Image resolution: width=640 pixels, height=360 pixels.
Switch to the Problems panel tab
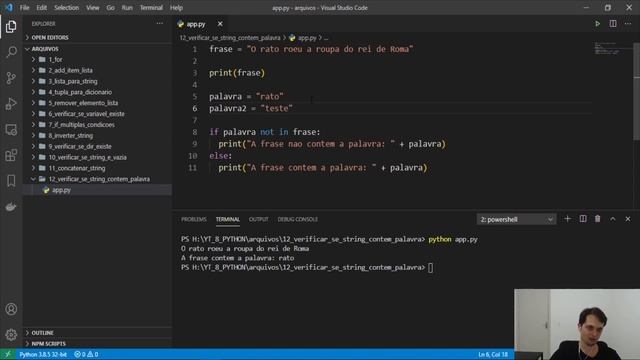(x=194, y=220)
